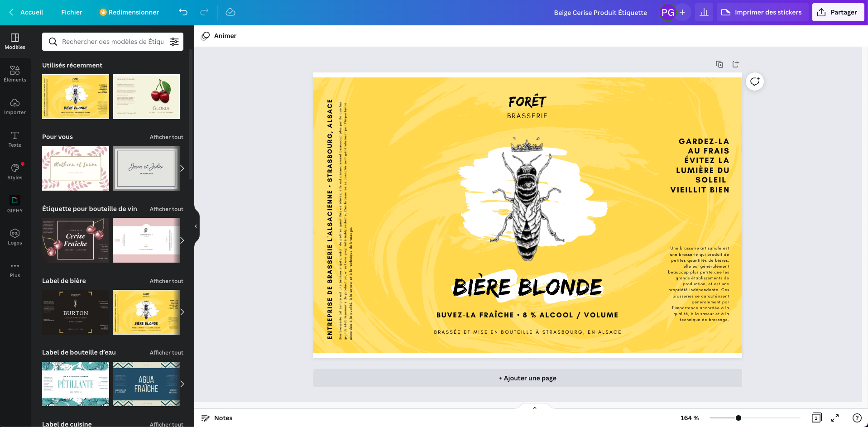The image size is (868, 427).
Task: Select Jean et Julia template
Action: 146,168
